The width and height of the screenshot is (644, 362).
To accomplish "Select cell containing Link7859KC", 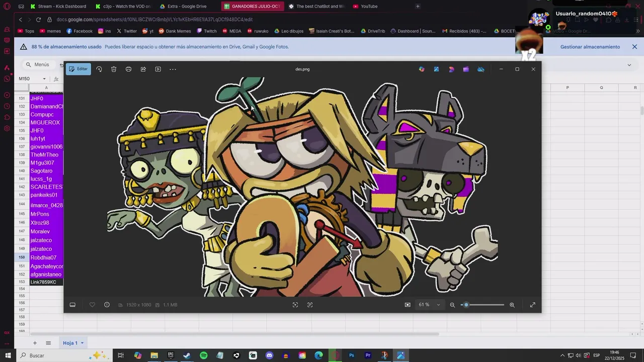I will point(46,282).
